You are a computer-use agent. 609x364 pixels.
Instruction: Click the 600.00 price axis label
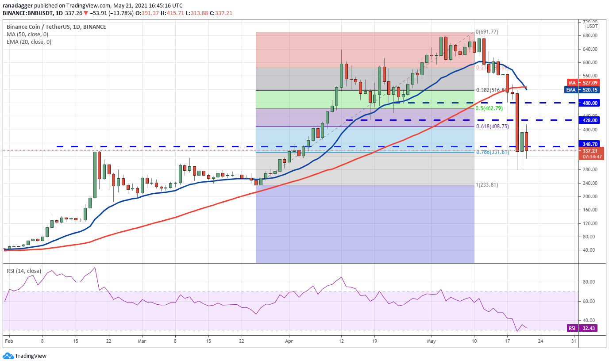(x=591, y=63)
